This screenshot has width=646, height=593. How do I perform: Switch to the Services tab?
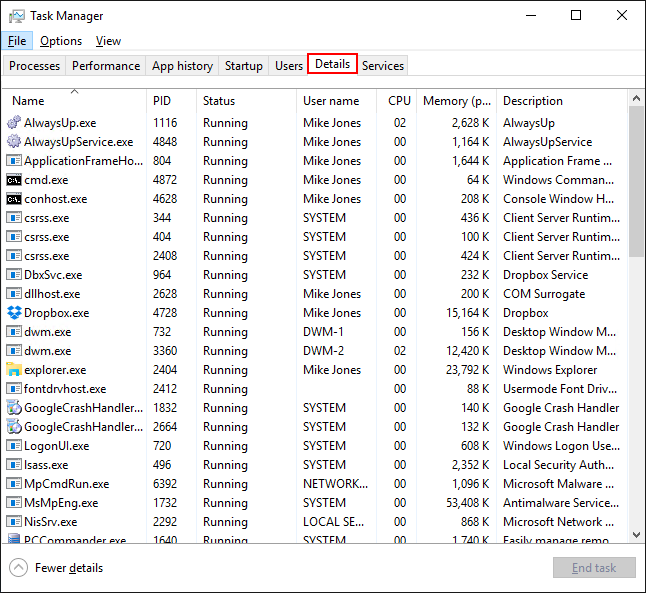(383, 66)
